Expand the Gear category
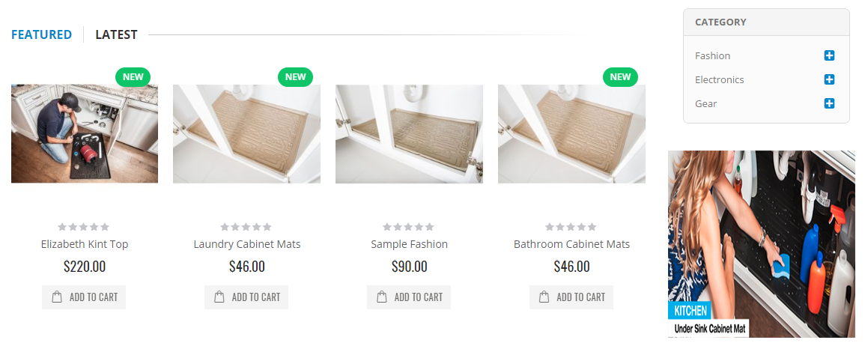868x349 pixels. [829, 103]
